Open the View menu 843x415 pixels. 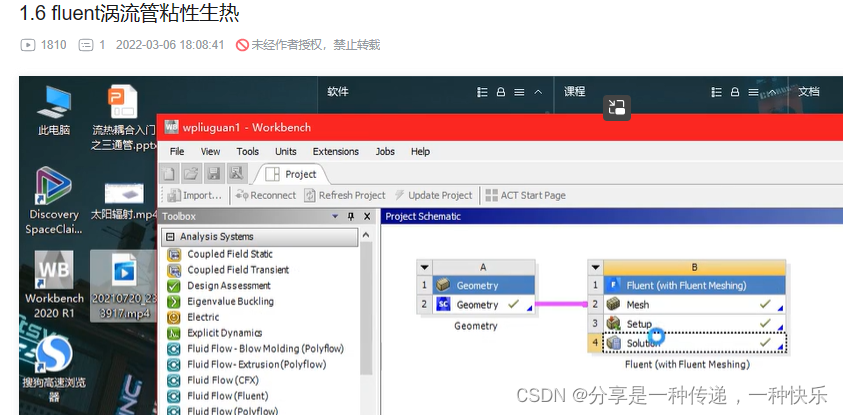(210, 152)
